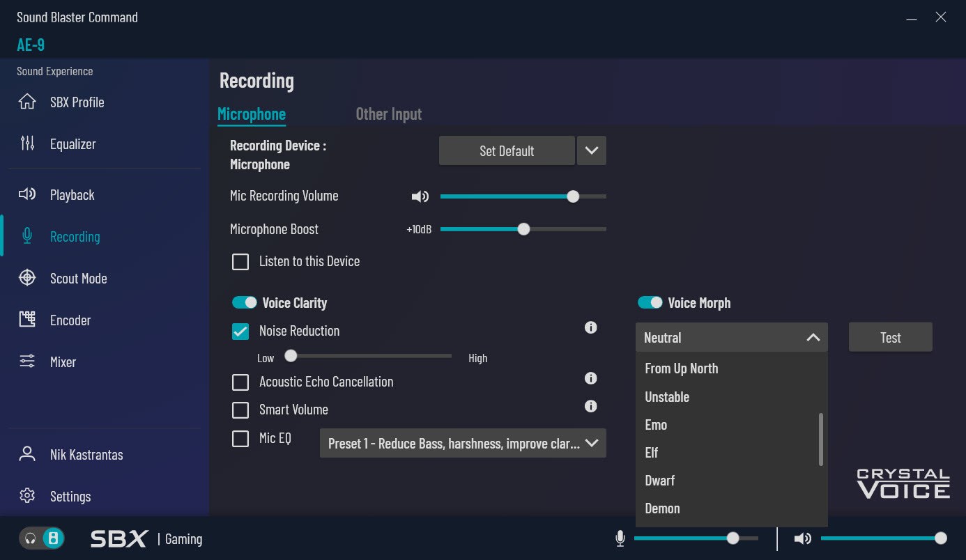Switch to Other Input tab
Viewport: 966px width, 560px height.
(389, 114)
